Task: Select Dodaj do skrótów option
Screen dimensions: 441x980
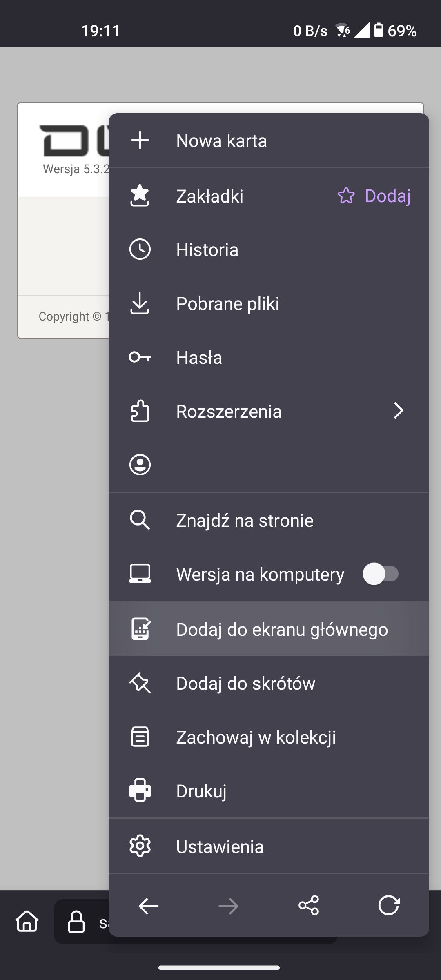Action: pyautogui.click(x=246, y=684)
